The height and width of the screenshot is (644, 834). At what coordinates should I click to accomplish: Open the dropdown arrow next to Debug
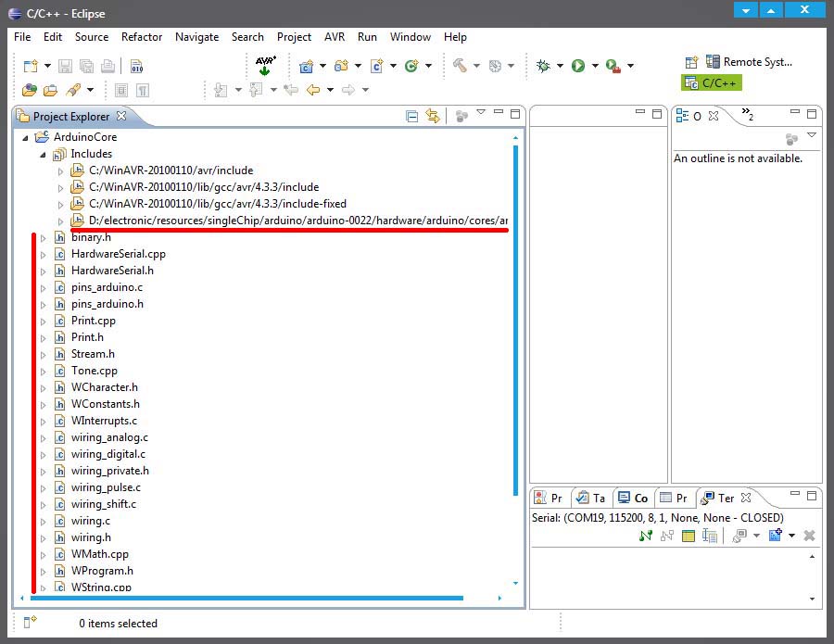[x=560, y=66]
